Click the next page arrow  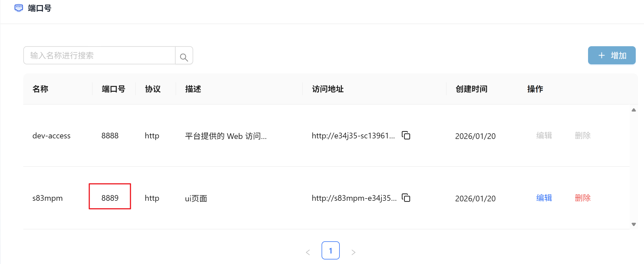click(x=353, y=252)
